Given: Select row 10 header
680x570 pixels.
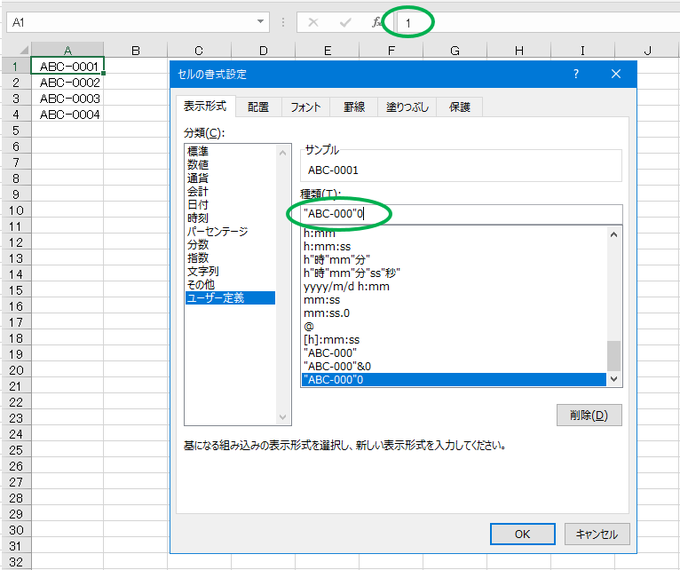Looking at the screenshot, I should (16, 210).
